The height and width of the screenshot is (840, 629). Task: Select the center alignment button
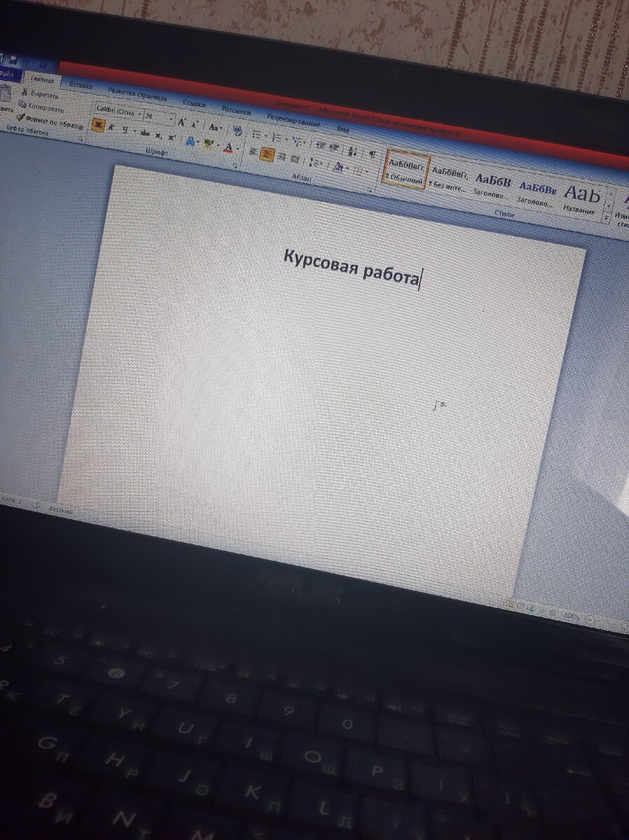267,154
